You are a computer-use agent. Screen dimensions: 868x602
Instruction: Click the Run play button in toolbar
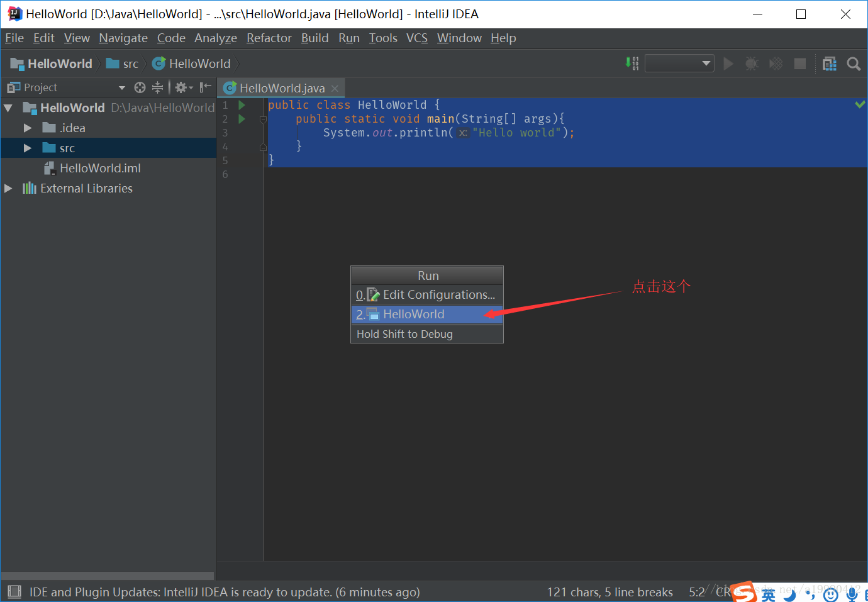(x=728, y=64)
